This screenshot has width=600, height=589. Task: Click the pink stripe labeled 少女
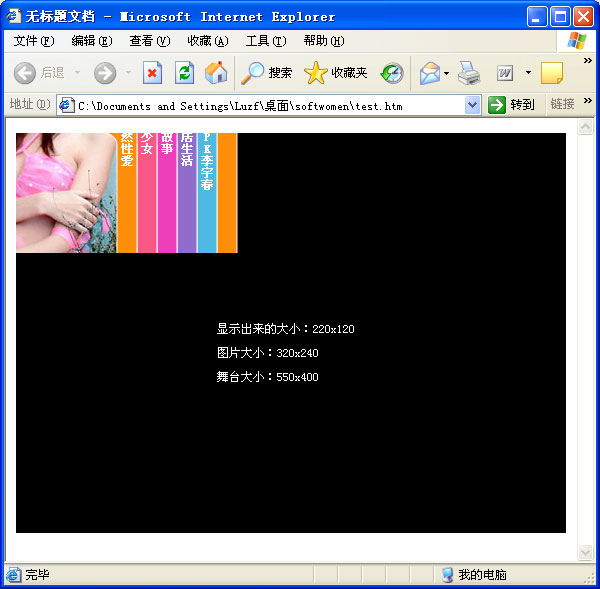tap(147, 193)
